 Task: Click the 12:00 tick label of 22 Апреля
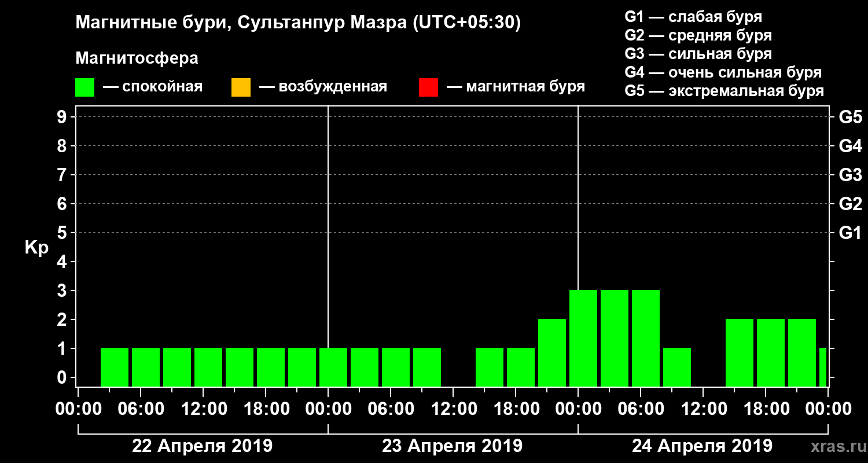(203, 409)
